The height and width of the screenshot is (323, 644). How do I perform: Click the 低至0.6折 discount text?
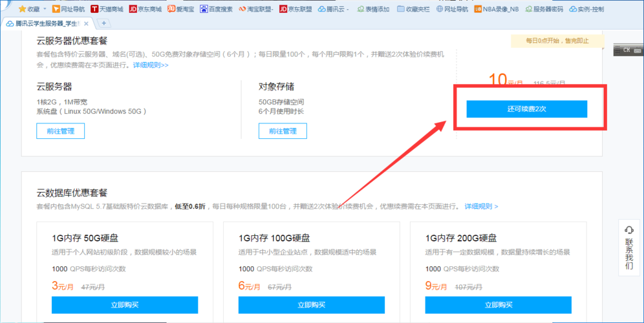[x=190, y=206]
